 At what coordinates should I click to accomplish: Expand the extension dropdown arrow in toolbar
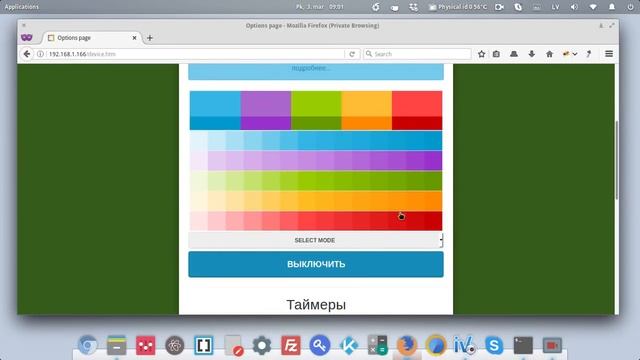click(575, 54)
